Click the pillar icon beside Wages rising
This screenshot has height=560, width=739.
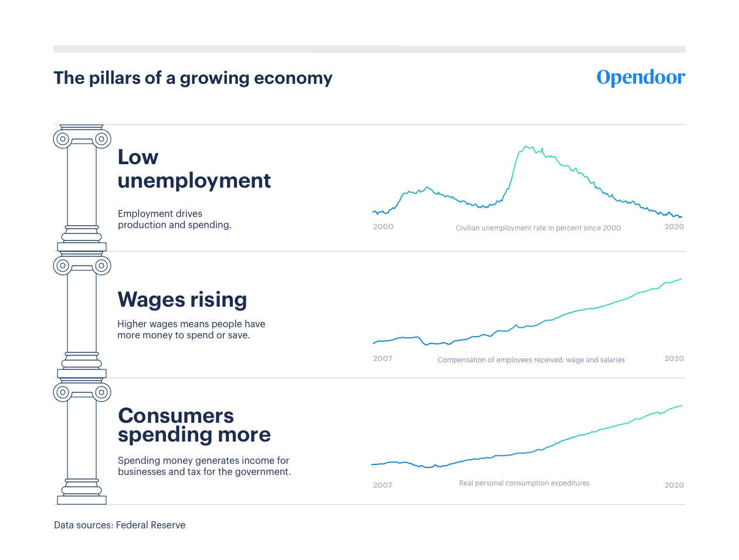[82, 315]
